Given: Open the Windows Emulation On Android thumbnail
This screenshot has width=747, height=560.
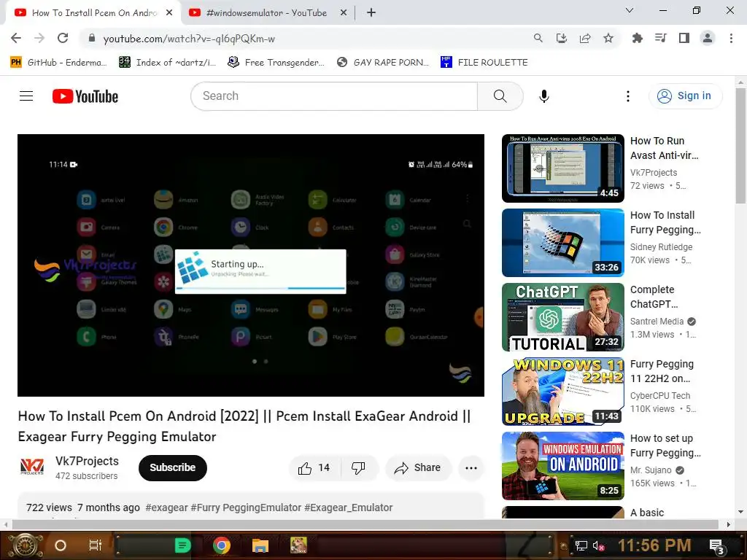Looking at the screenshot, I should tap(563, 466).
